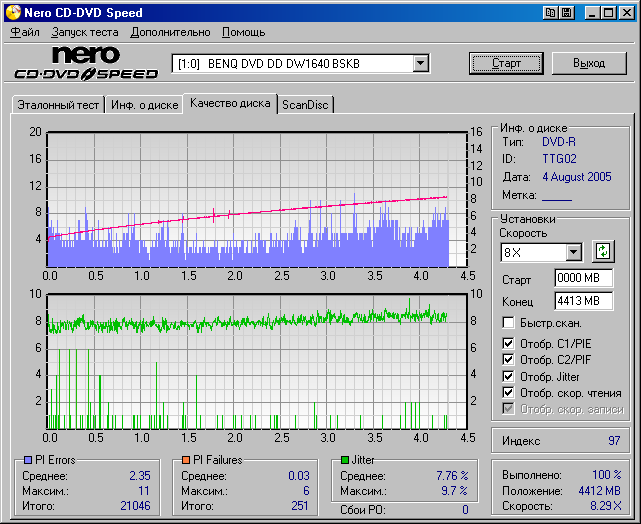Image resolution: width=641 pixels, height=524 pixels.
Task: Click the Nero CD-DVD Speed logo
Action: point(86,63)
